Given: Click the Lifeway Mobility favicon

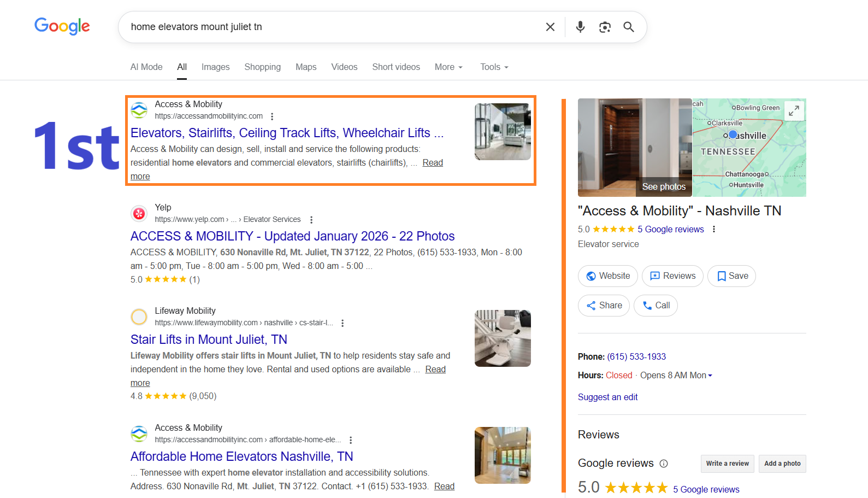Looking at the screenshot, I should pos(139,317).
